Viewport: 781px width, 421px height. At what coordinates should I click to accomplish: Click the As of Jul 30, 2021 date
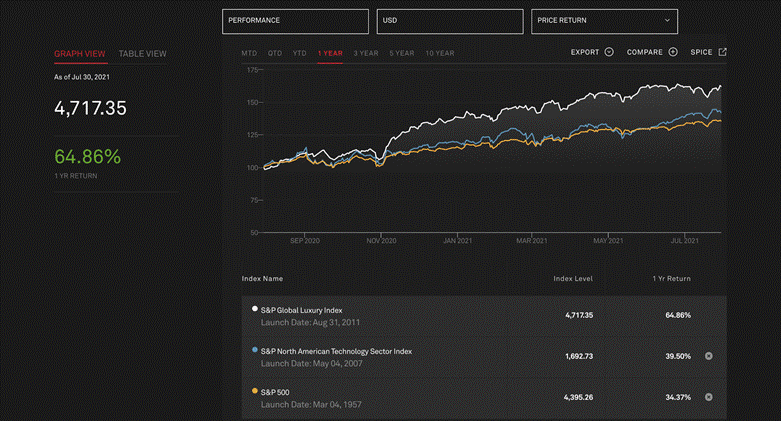[82, 77]
